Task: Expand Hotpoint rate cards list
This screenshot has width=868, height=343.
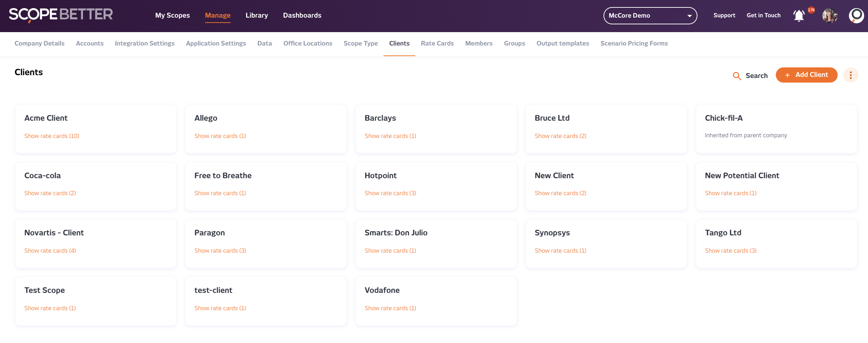Action: [x=390, y=193]
